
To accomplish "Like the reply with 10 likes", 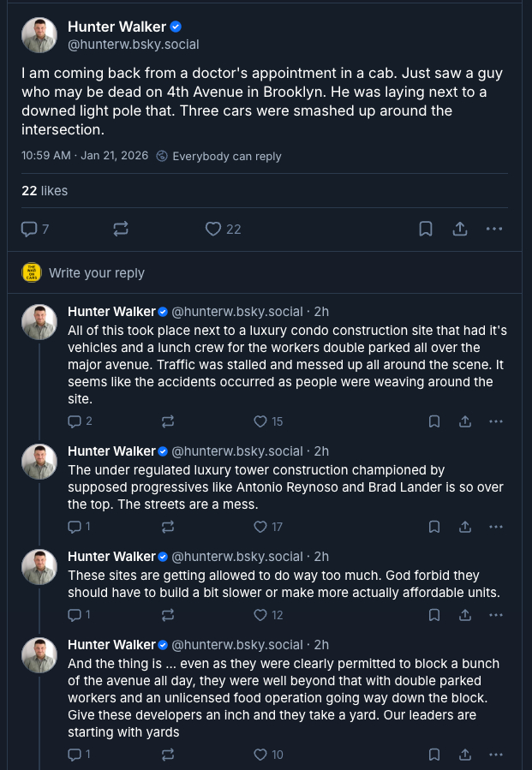I will [261, 755].
